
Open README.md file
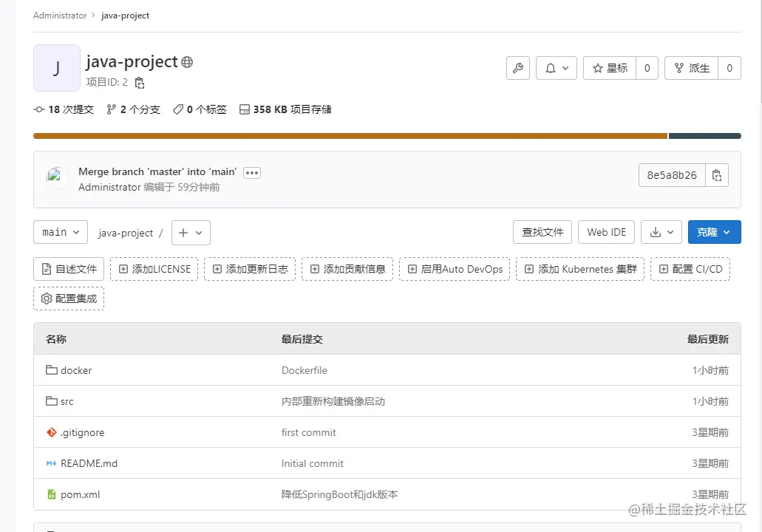(89, 463)
